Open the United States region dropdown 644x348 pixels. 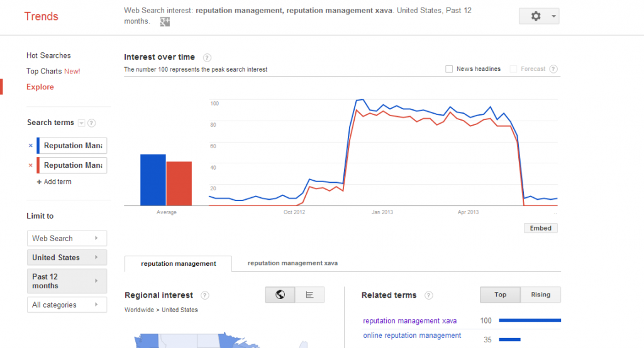(67, 258)
